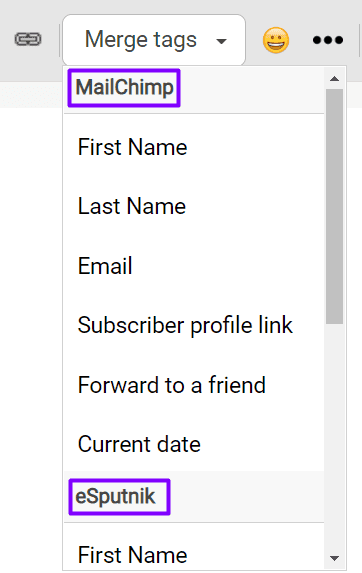Select the eSputnik group header
Image resolution: width=362 pixels, height=573 pixels.
(x=119, y=497)
